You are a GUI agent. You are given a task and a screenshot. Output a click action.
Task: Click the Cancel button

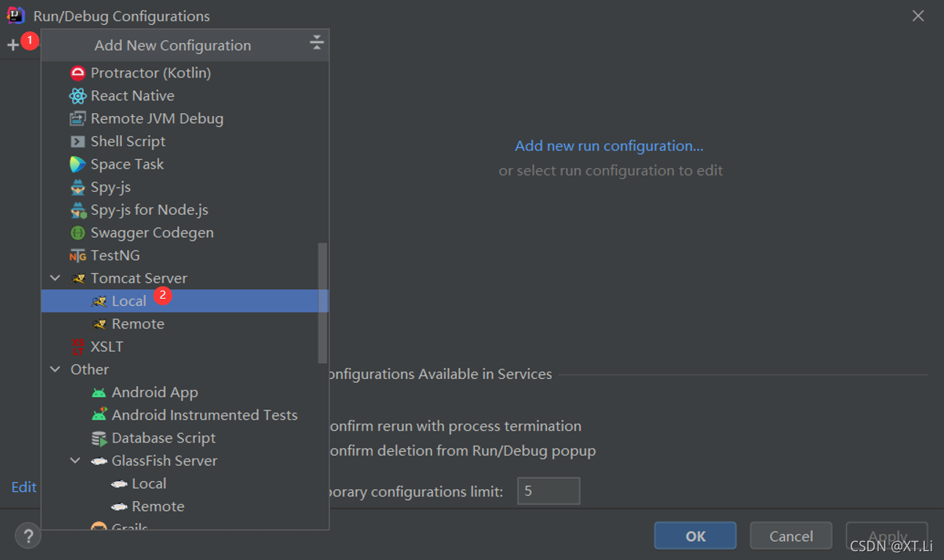point(791,536)
